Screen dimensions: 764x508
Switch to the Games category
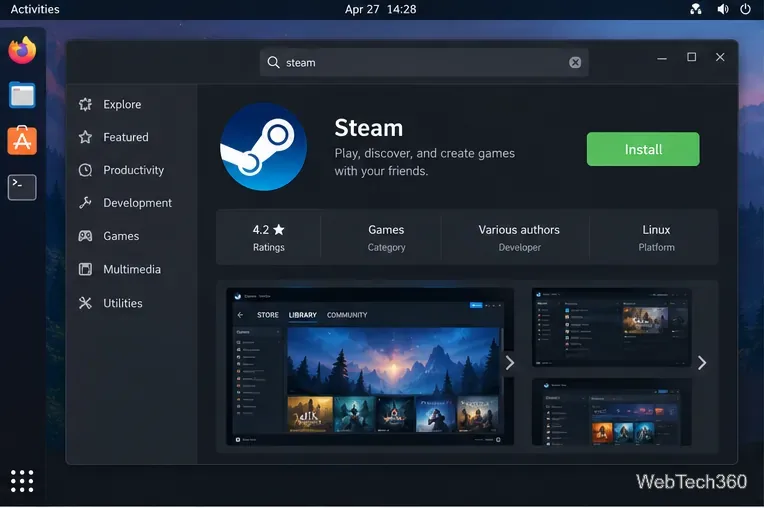click(x=121, y=236)
